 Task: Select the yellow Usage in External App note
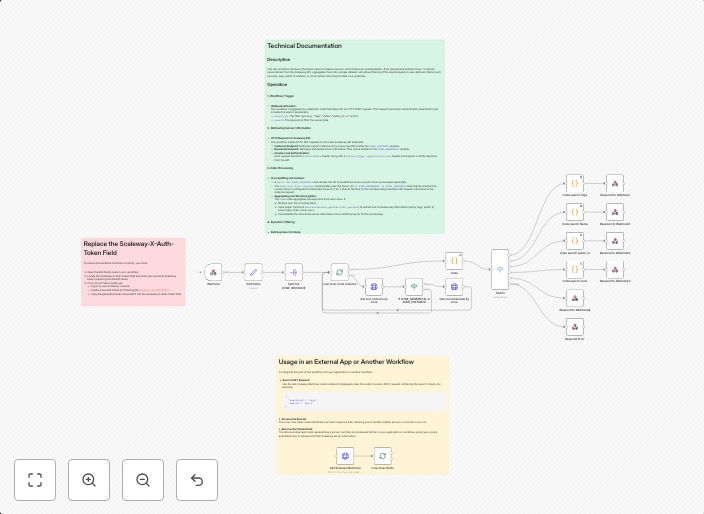(362, 400)
